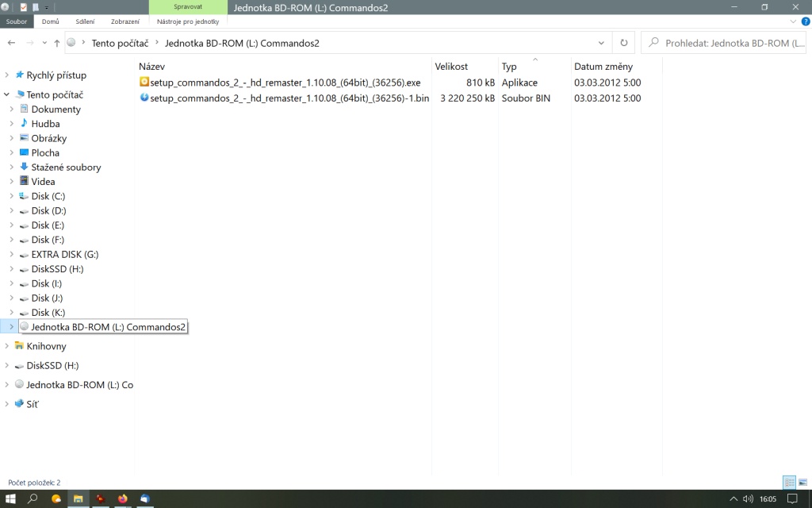812x508 pixels.
Task: Open Knihovny in navigation pane
Action: (x=45, y=346)
